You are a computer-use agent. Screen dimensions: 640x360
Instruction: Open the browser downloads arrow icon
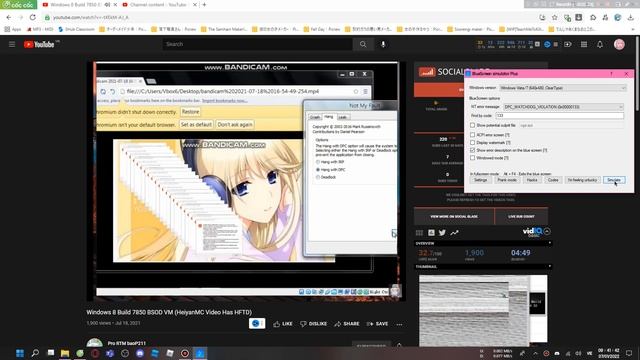(x=631, y=18)
